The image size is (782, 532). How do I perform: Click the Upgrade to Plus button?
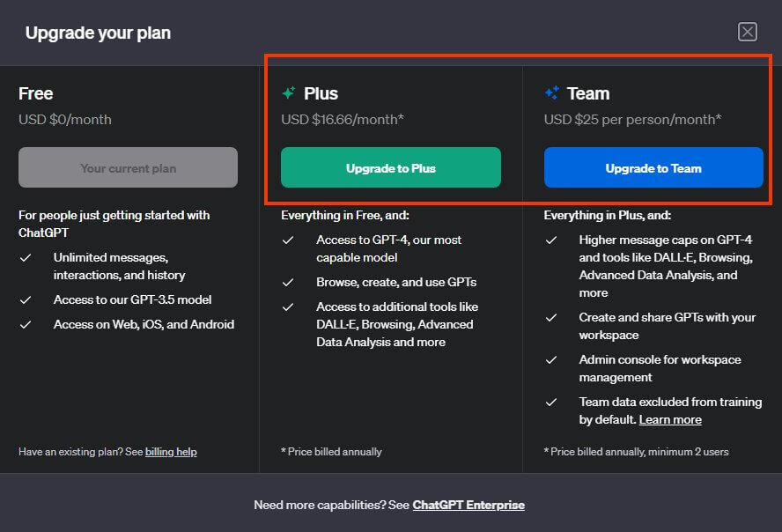390,167
